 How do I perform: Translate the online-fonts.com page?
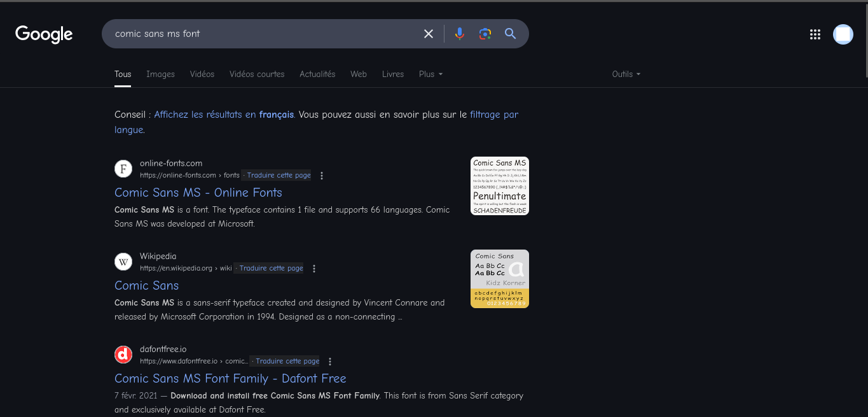pos(279,176)
